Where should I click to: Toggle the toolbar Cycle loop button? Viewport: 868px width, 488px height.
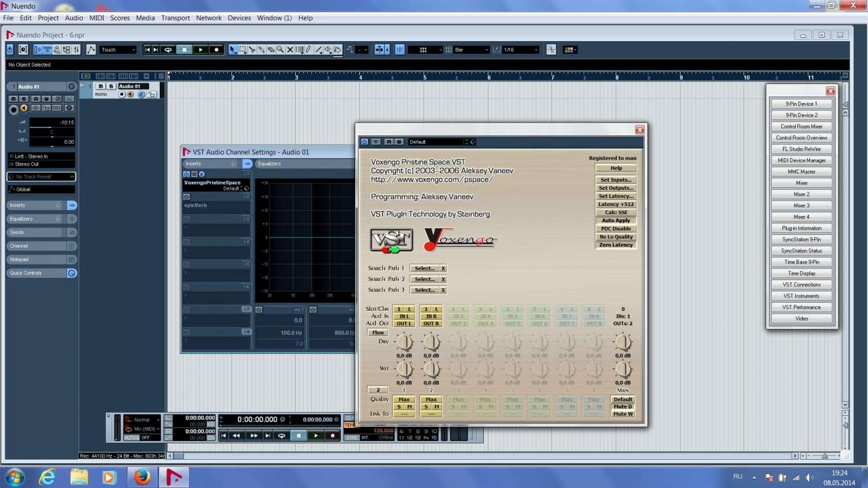pos(168,50)
